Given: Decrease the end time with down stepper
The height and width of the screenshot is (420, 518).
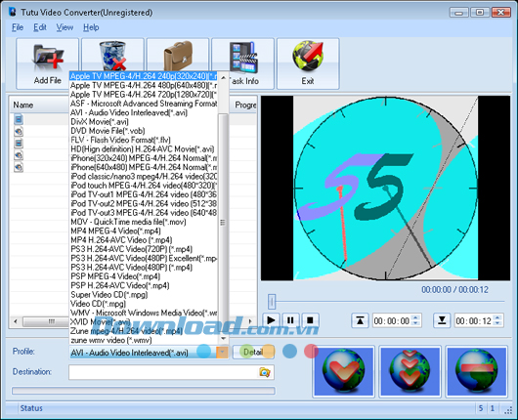Looking at the screenshot, I should click(497, 324).
